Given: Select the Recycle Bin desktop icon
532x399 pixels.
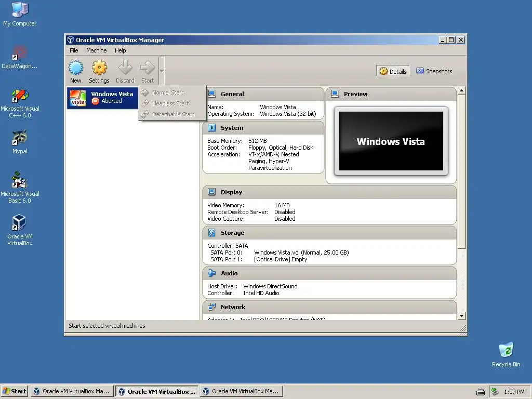Looking at the screenshot, I should [506, 354].
